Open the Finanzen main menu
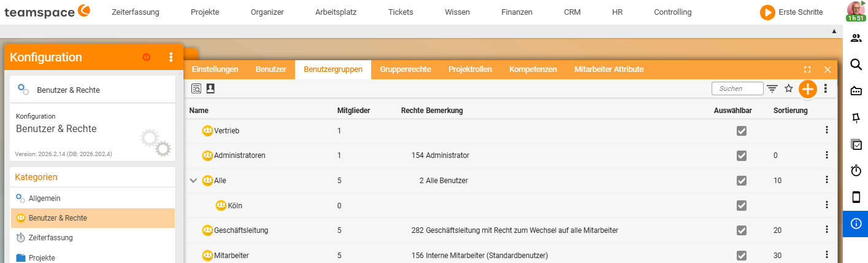Image resolution: width=868 pixels, height=263 pixels. coord(517,12)
